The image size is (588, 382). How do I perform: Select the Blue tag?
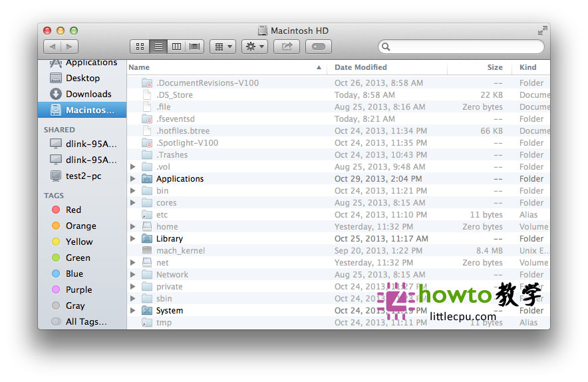pos(82,274)
